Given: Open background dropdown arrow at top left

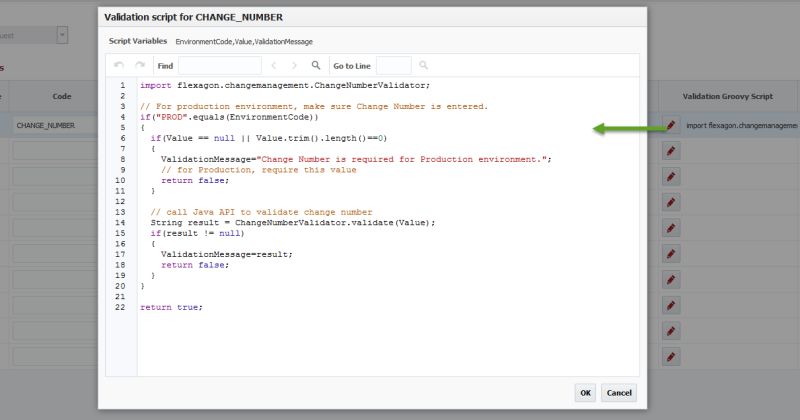Looking at the screenshot, I should tap(62, 35).
